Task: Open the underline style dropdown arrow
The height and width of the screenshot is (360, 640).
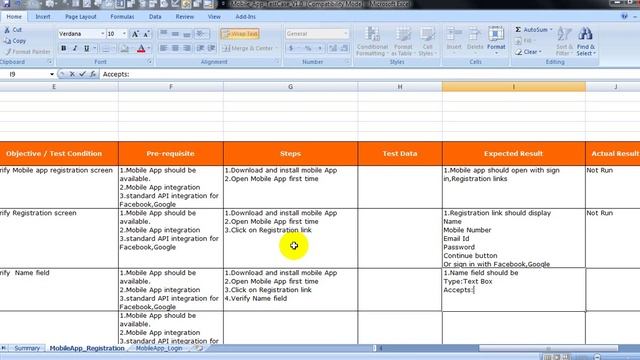Action: 94,48
